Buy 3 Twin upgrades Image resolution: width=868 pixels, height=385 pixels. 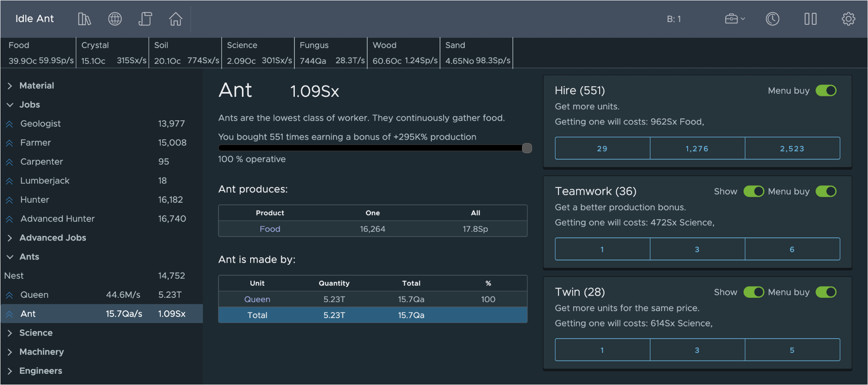[x=697, y=350]
